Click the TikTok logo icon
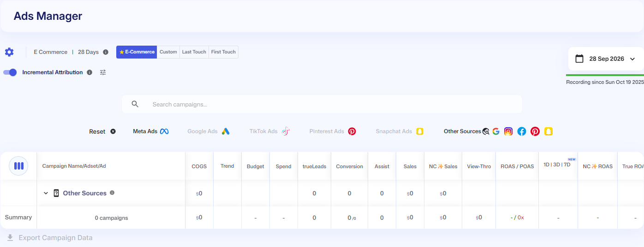 point(286,131)
